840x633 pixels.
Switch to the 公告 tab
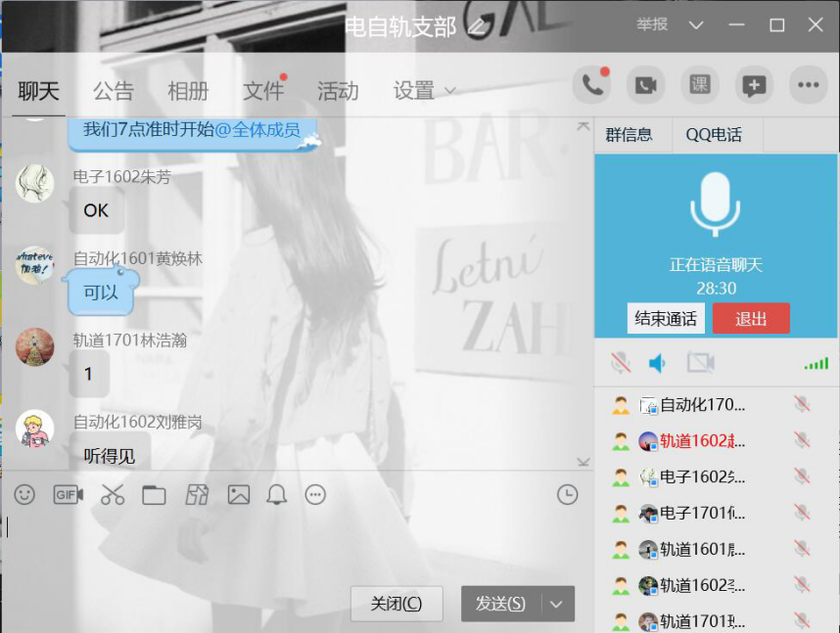tap(114, 91)
